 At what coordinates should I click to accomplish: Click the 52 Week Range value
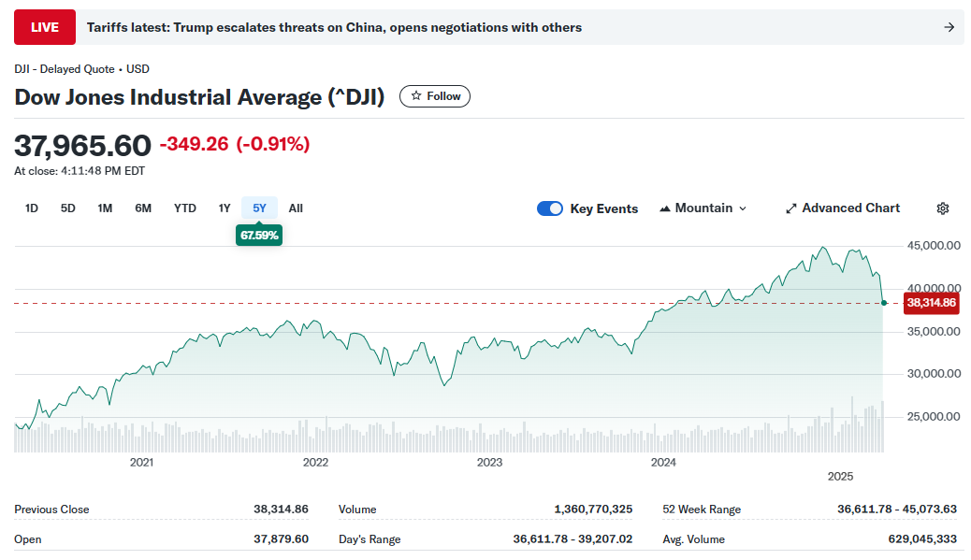(x=897, y=510)
